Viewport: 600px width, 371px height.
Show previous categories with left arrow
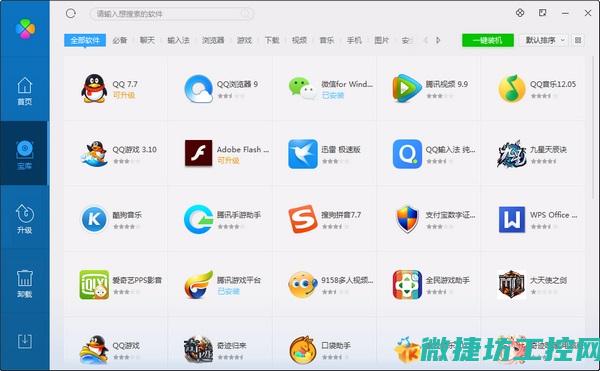coord(426,40)
